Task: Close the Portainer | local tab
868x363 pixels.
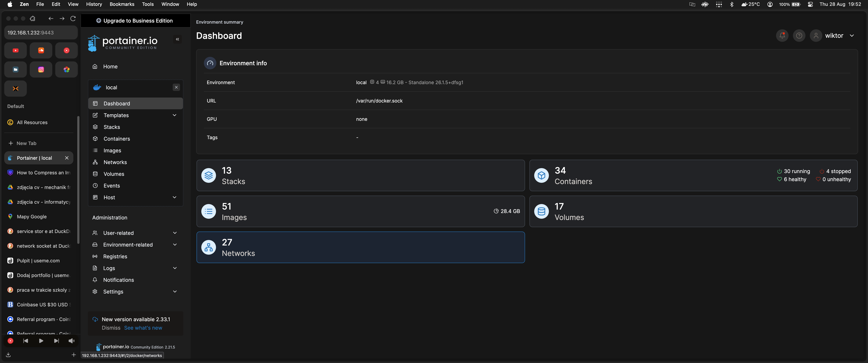Action: [67, 158]
